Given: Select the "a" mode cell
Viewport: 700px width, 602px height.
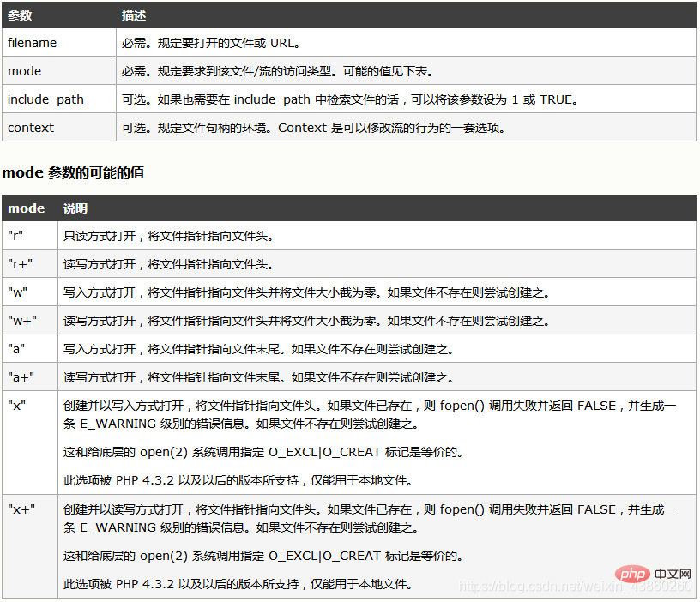Looking at the screenshot, I should click(x=16, y=349).
